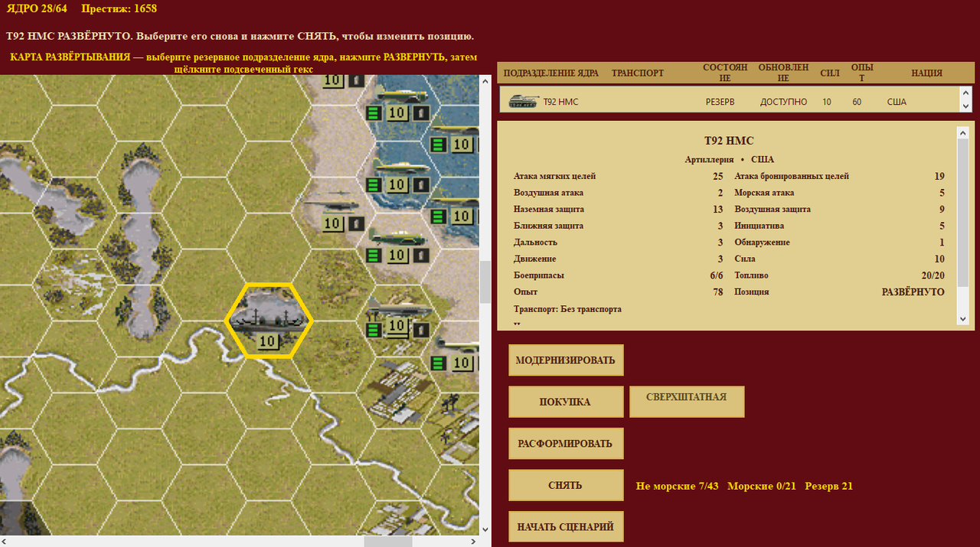Click the map vertical scrollbar thumb
The height and width of the screenshot is (547, 980).
[485, 282]
